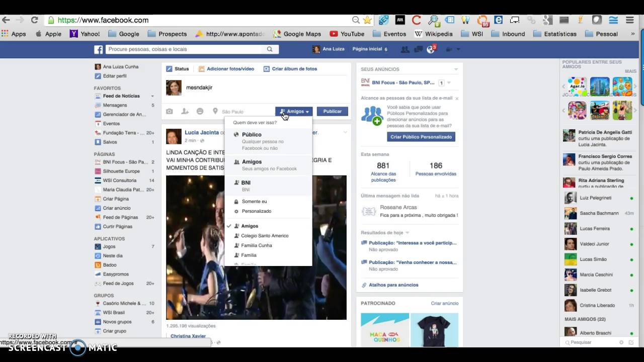
Task: Click the Facebook logo icon
Action: pyautogui.click(x=98, y=49)
